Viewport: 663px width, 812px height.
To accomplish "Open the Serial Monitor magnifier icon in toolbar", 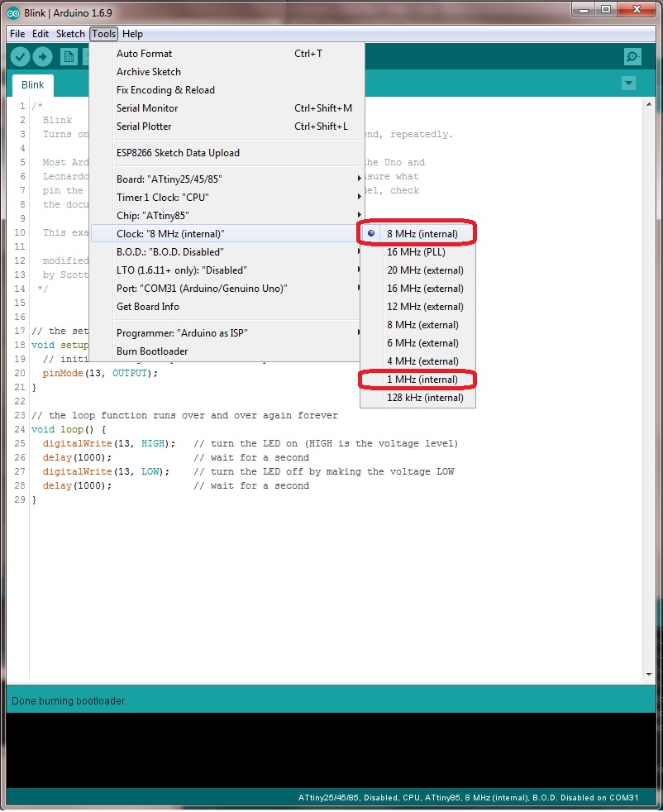I will pos(632,56).
